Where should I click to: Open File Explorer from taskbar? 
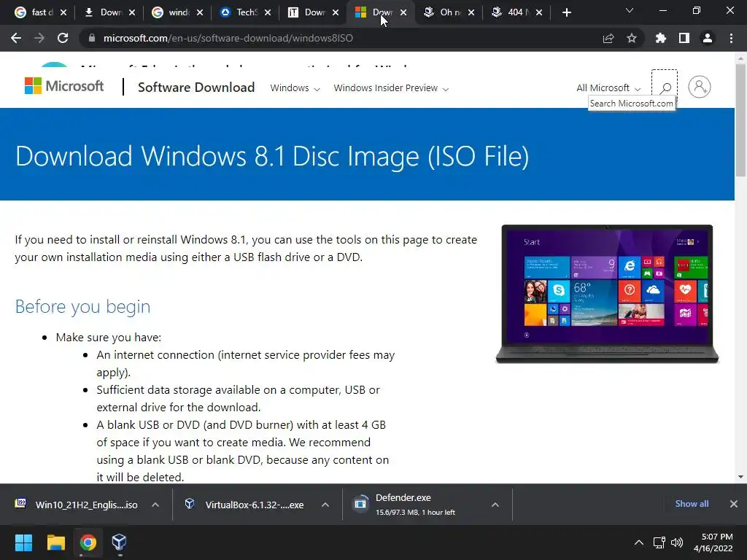coord(55,542)
